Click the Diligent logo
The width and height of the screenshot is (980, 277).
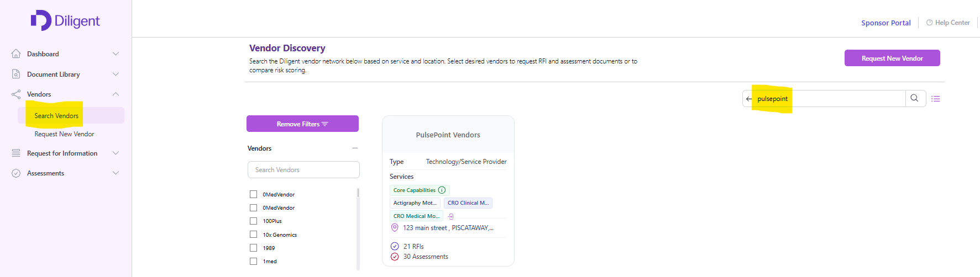(65, 20)
